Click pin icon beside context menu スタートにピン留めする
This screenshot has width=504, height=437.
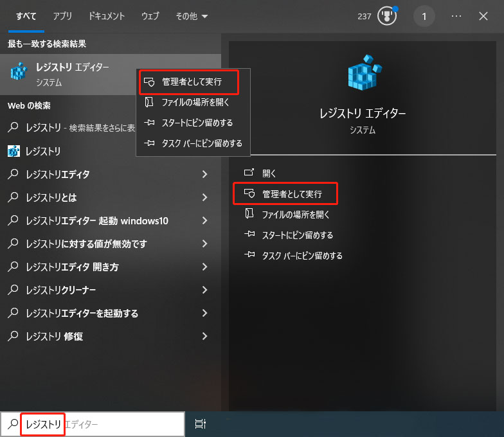(x=149, y=122)
